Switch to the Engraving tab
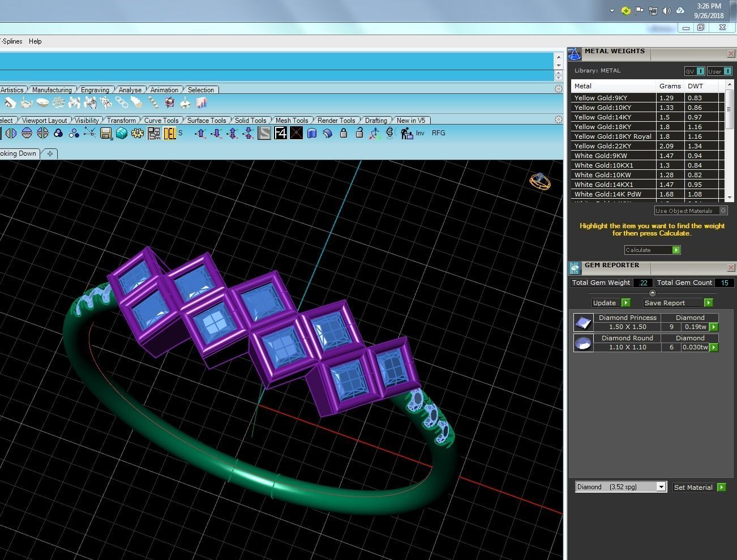 click(95, 90)
